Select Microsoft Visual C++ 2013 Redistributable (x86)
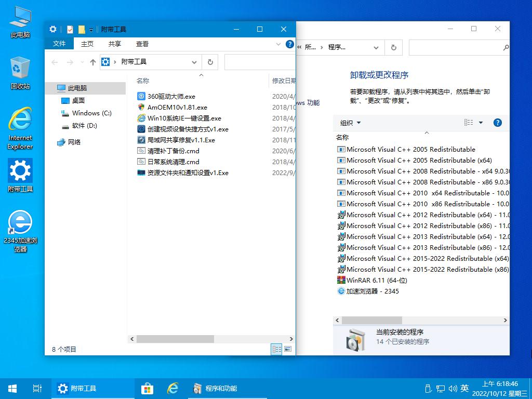This screenshot has width=532, height=399. 423,247
